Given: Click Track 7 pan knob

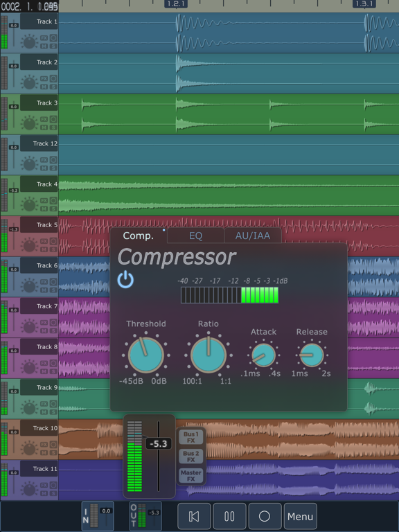Looking at the screenshot, I should (30, 327).
